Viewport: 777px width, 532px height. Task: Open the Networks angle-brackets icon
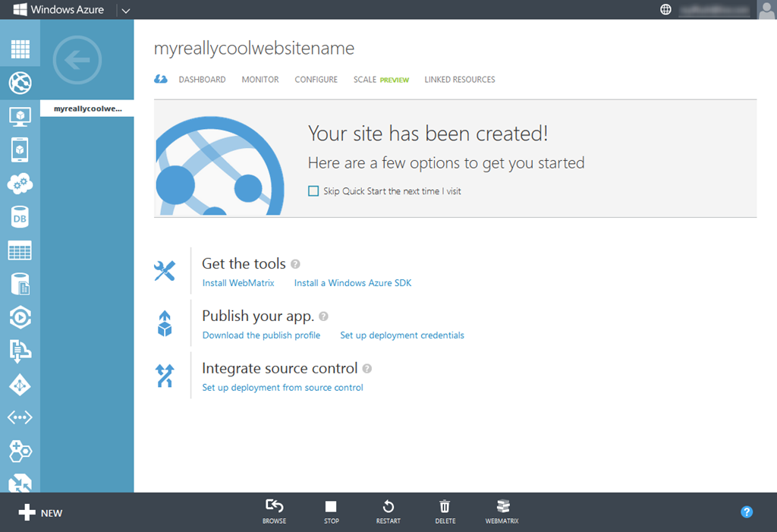pyautogui.click(x=20, y=417)
